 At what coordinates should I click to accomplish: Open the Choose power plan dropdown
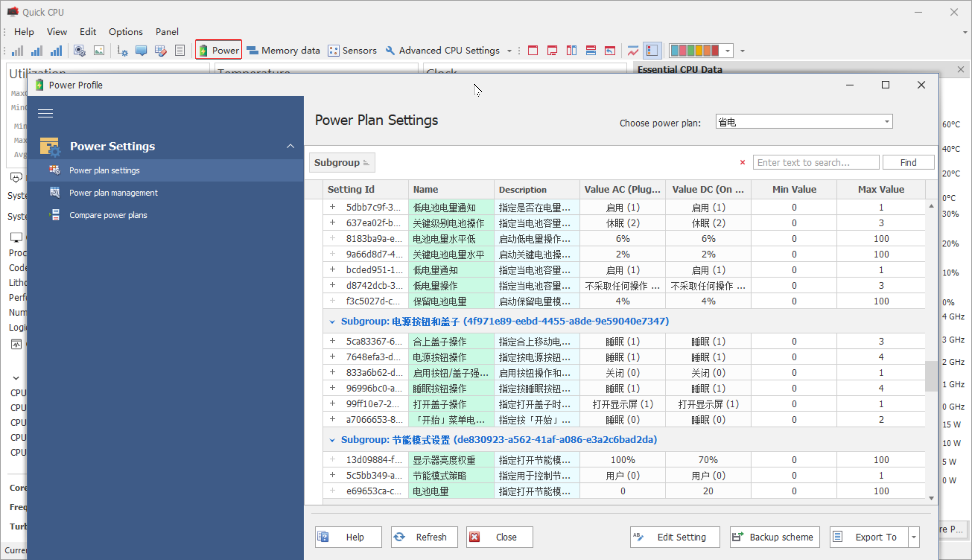[886, 122]
